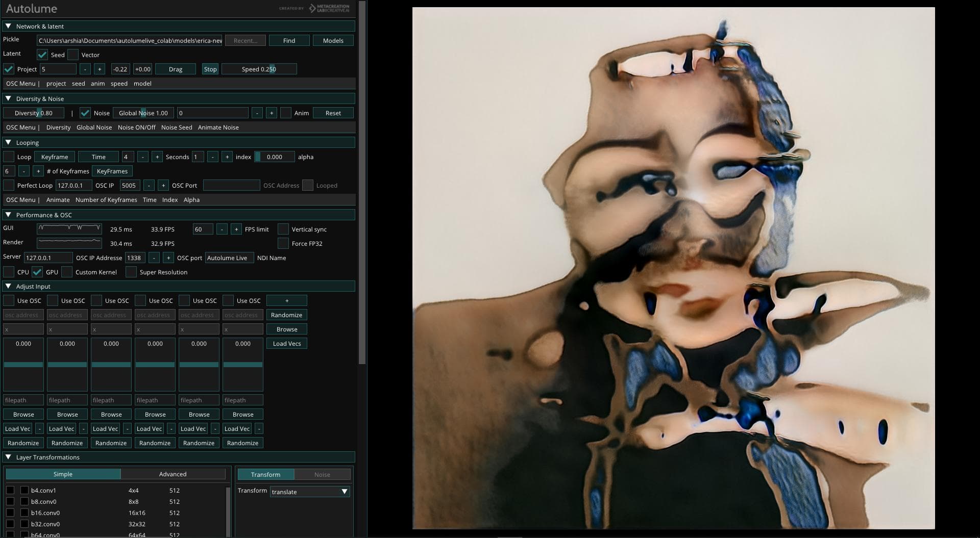Click the first filepath input field
Screen dimensions: 980x538
[x=23, y=400]
